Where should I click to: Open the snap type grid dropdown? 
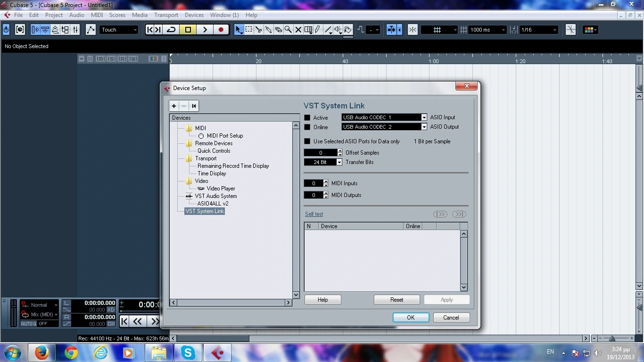(439, 30)
